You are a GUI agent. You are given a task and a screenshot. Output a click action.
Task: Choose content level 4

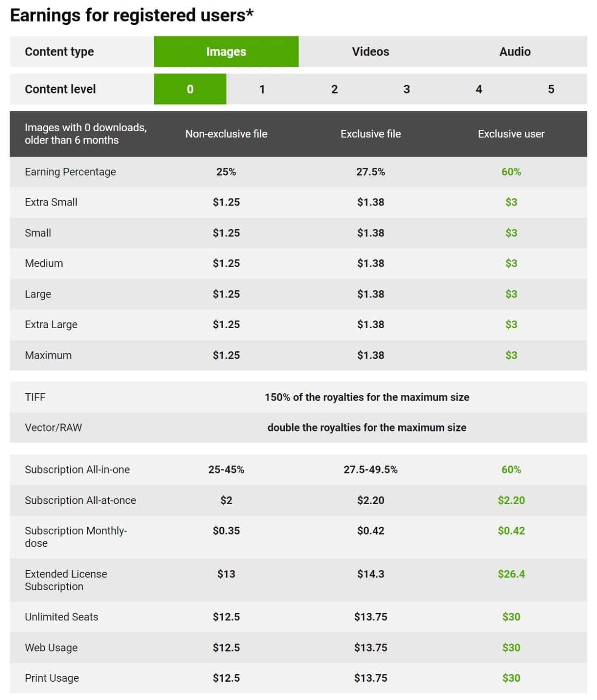tap(479, 89)
